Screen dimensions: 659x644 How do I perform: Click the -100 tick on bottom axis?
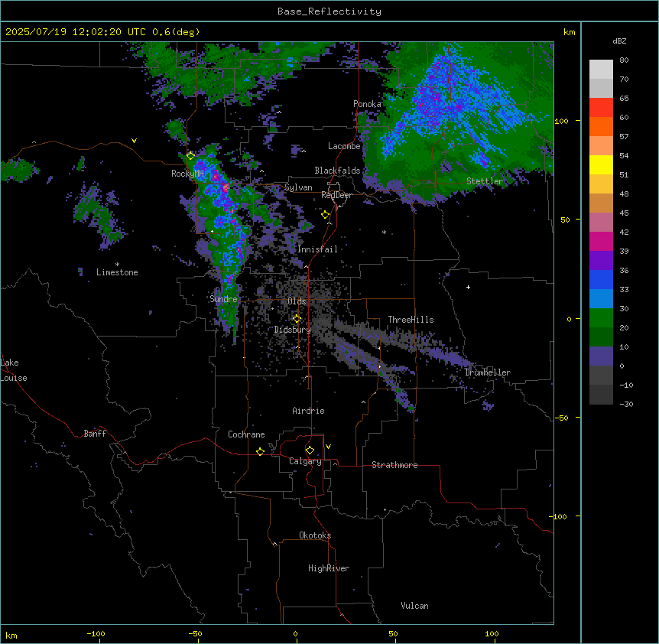(96, 633)
